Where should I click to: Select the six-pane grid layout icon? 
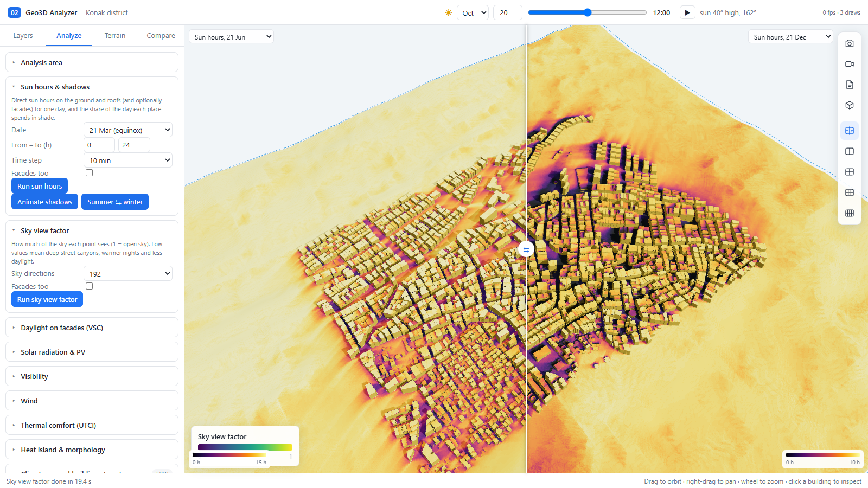(850, 192)
